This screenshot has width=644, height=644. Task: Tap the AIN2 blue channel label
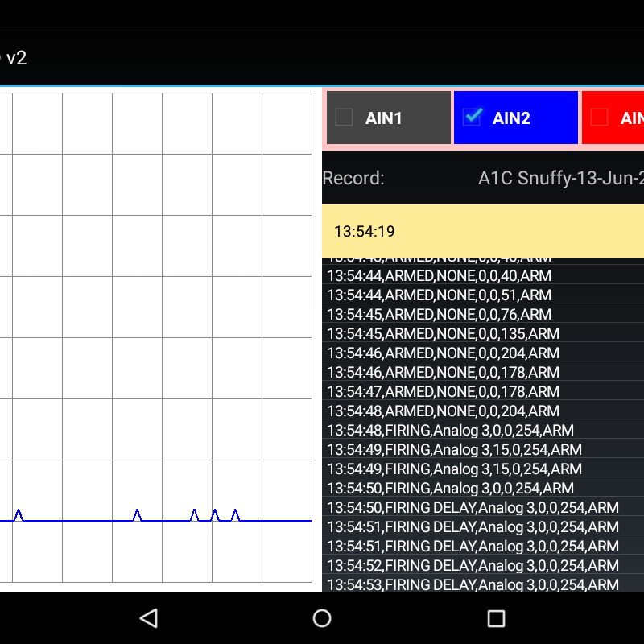[x=511, y=118]
